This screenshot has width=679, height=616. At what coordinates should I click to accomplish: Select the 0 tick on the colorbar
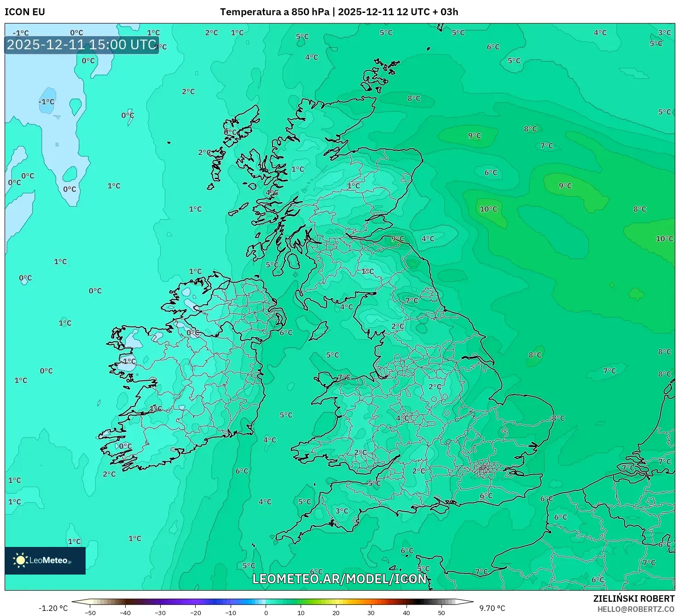(x=266, y=612)
